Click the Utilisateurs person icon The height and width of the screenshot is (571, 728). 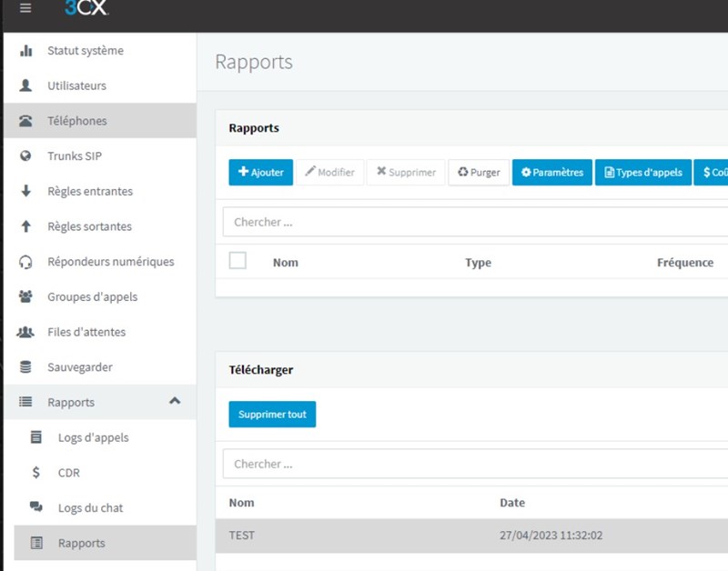coord(26,85)
